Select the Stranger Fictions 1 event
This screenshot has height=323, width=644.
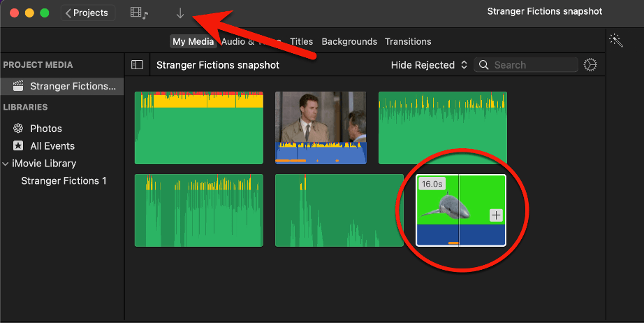tap(64, 181)
